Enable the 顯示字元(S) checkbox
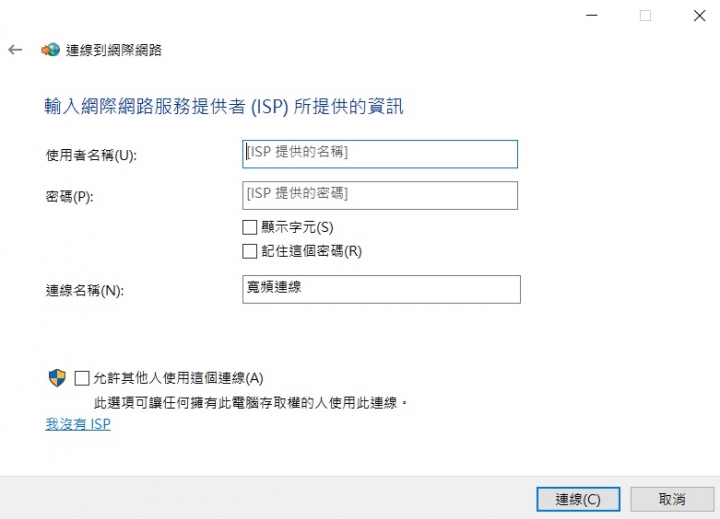 click(x=249, y=227)
